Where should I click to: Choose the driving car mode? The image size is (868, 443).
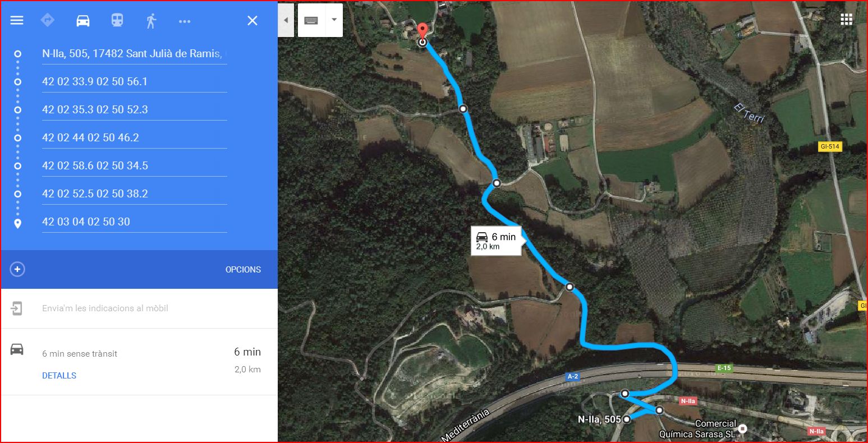point(82,21)
